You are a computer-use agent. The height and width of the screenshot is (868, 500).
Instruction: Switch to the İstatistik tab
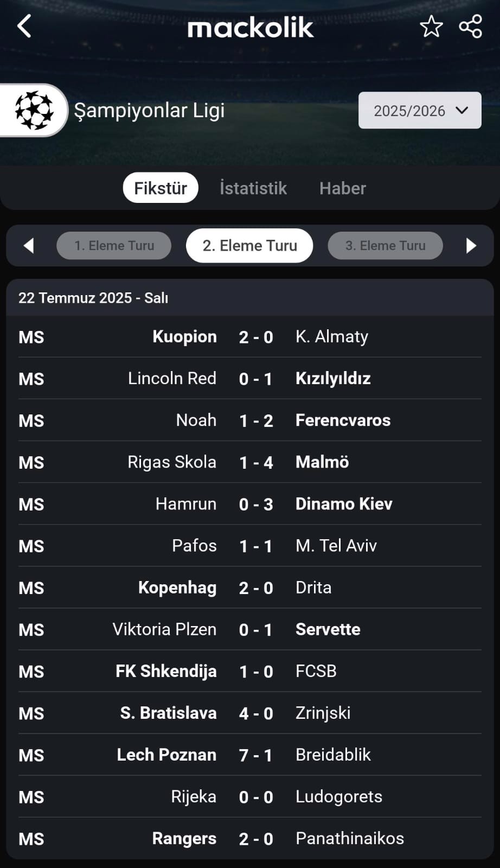(253, 188)
